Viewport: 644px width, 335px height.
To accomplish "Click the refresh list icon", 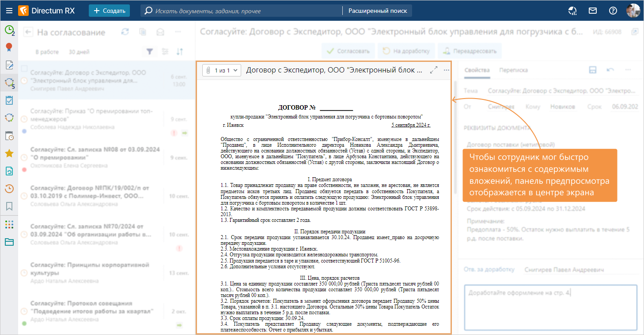I will (x=125, y=32).
